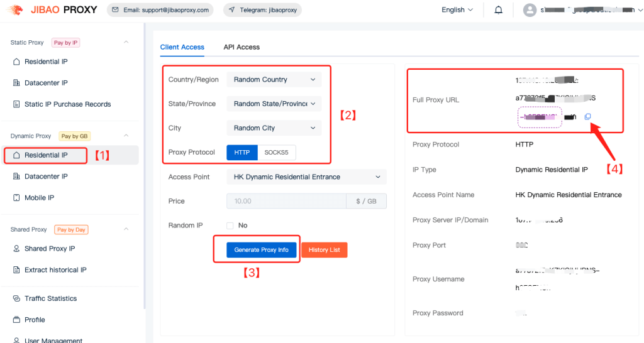
Task: Open the Shared Proxy IP page
Action: [x=50, y=249]
